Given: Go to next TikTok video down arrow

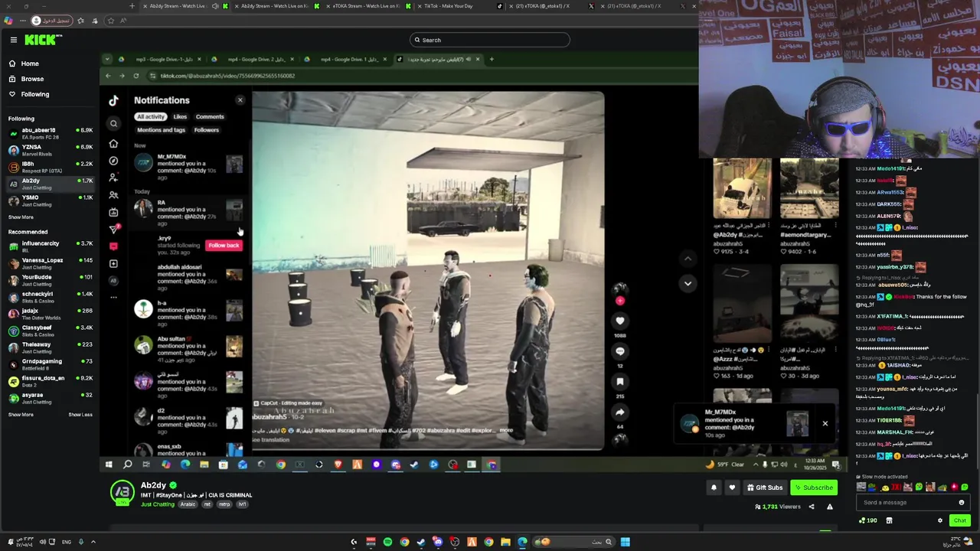Looking at the screenshot, I should (688, 283).
